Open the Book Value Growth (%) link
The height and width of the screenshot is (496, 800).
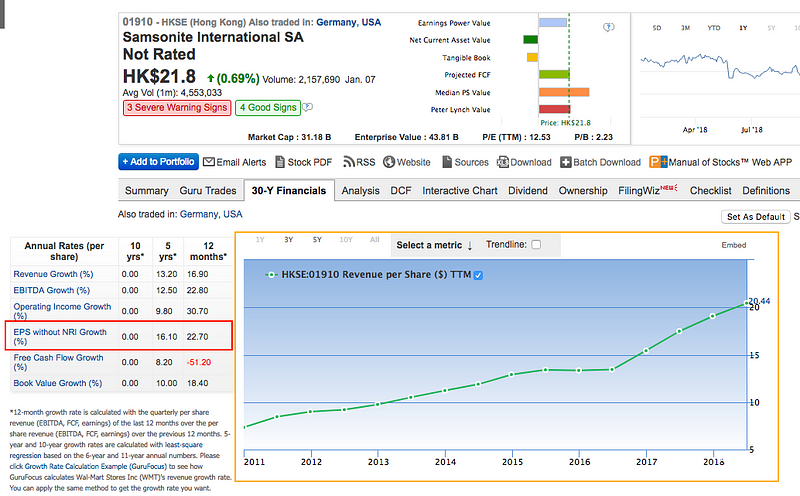58,383
